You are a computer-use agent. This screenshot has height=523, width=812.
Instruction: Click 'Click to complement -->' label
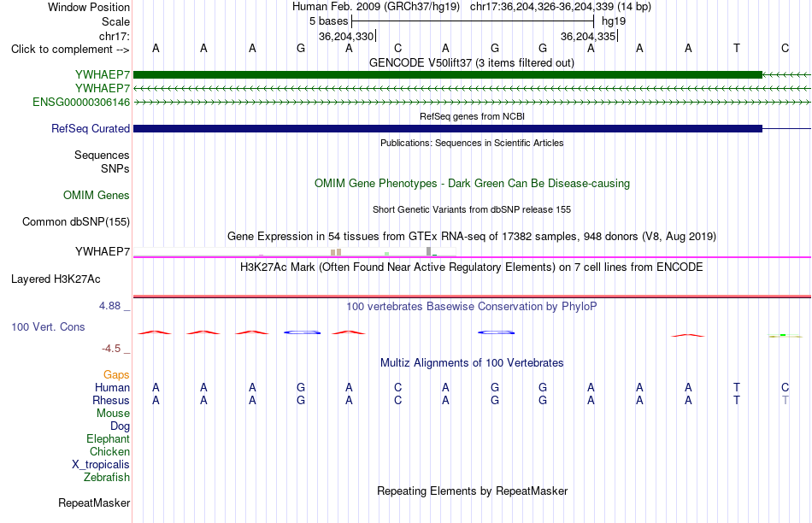(x=70, y=50)
